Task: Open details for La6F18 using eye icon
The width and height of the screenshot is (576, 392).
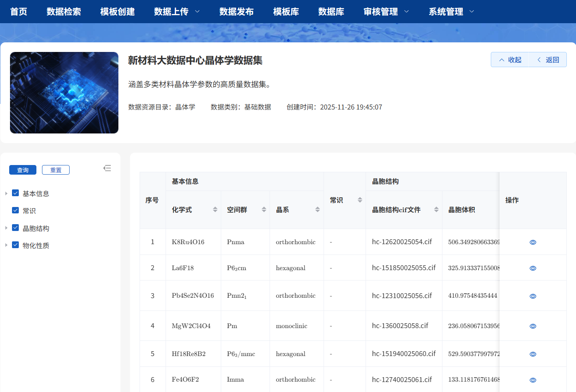Action: [x=533, y=268]
